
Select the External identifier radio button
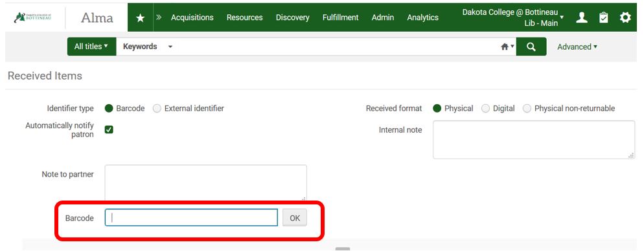pyautogui.click(x=157, y=109)
